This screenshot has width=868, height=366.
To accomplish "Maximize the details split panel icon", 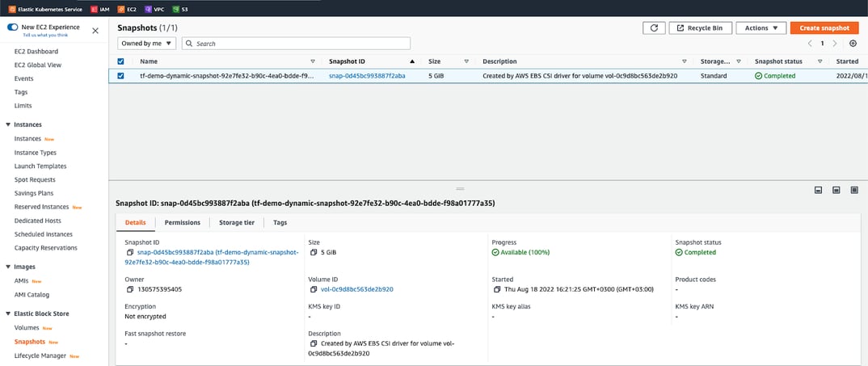I will [x=854, y=190].
